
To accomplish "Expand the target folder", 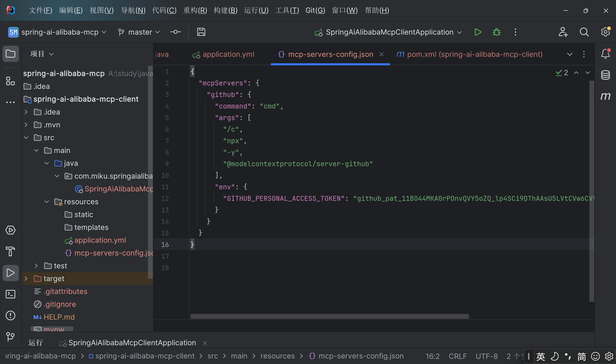I will 26,279.
